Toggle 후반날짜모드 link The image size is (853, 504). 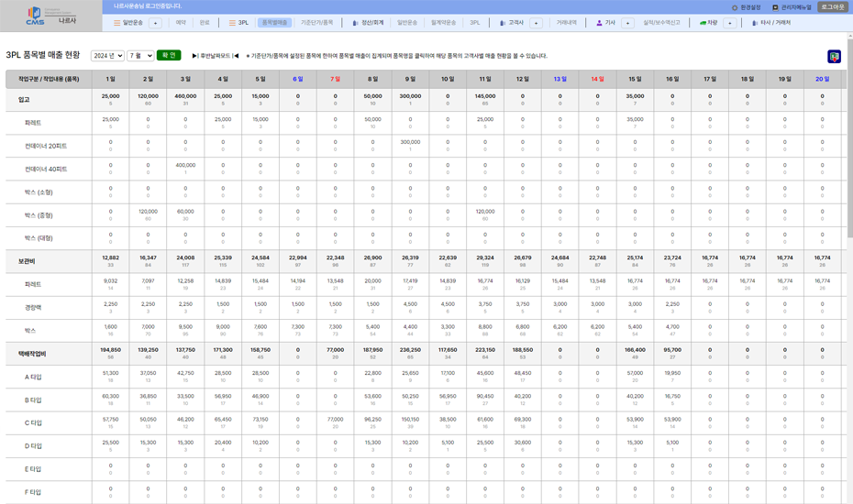pos(216,56)
